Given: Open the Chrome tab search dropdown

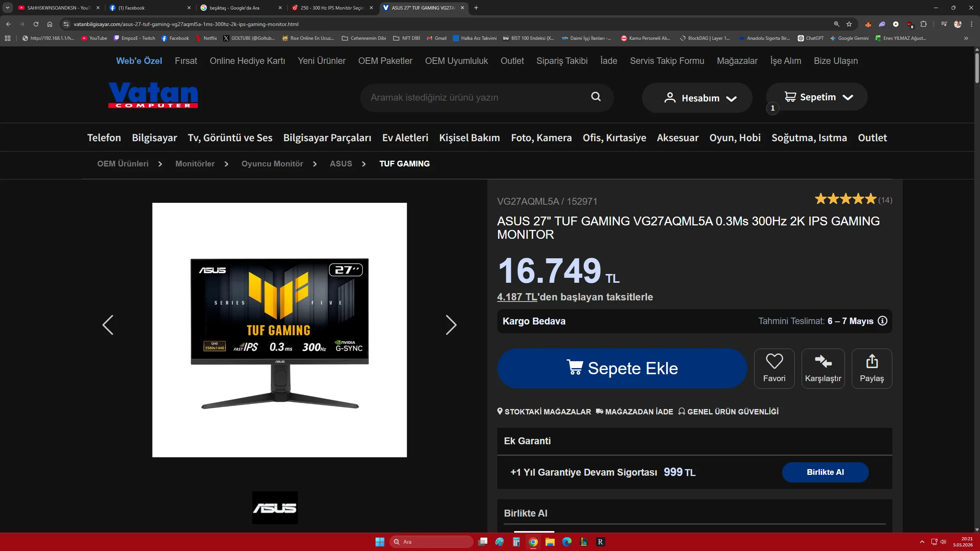Looking at the screenshot, I should (8, 8).
